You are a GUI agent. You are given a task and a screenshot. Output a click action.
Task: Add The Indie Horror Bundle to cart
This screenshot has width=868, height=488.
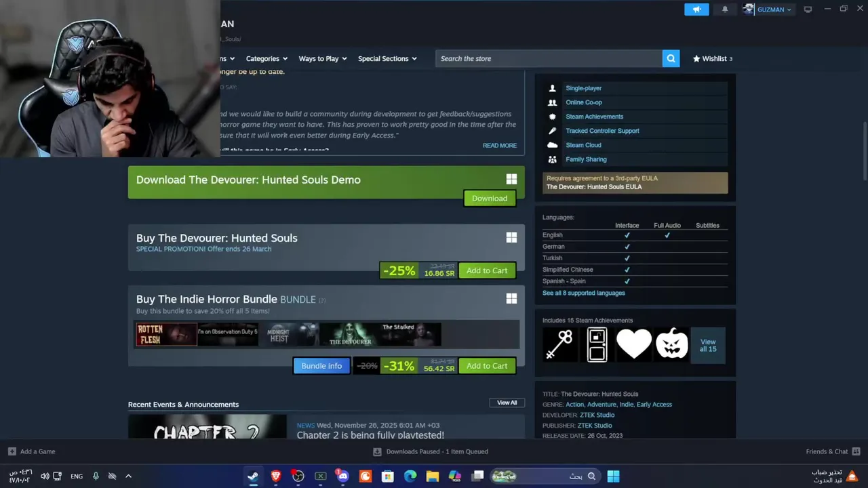tap(487, 366)
